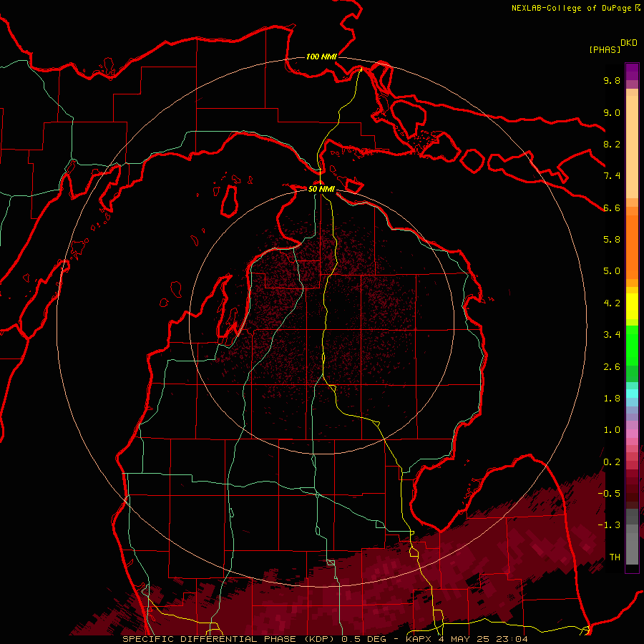Viewport: 644px width, 644px height.
Task: Click the 4 MAY 25 23:04 timestamp
Action: pyautogui.click(x=483, y=639)
